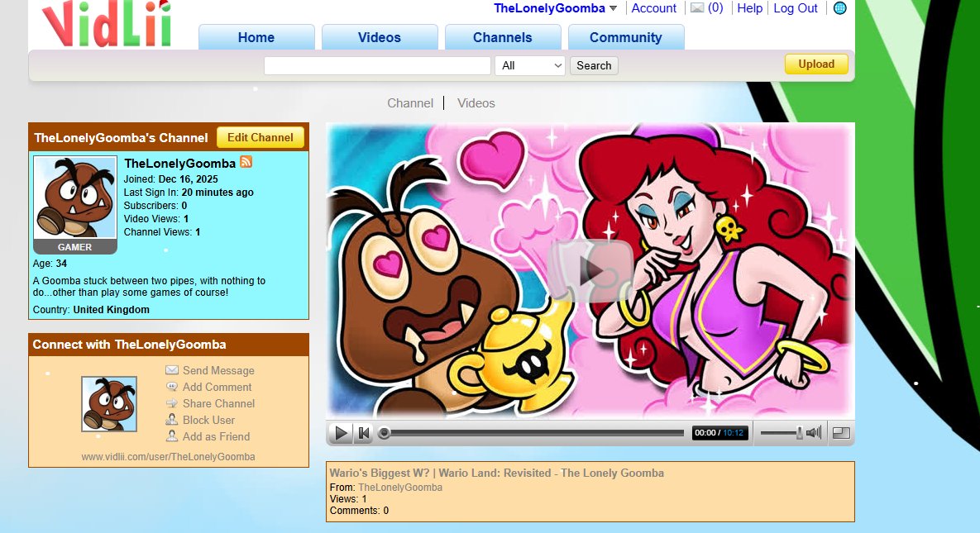Open the Community tab

pyautogui.click(x=625, y=37)
